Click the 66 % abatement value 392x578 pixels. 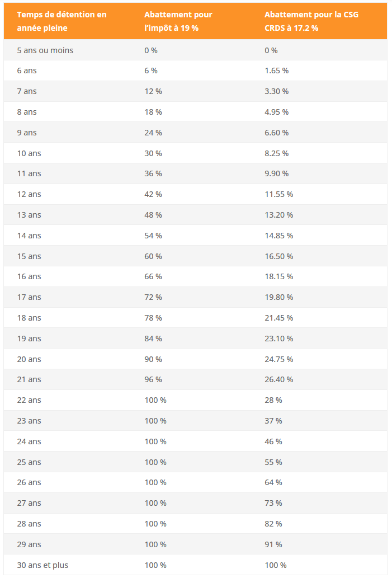(153, 276)
